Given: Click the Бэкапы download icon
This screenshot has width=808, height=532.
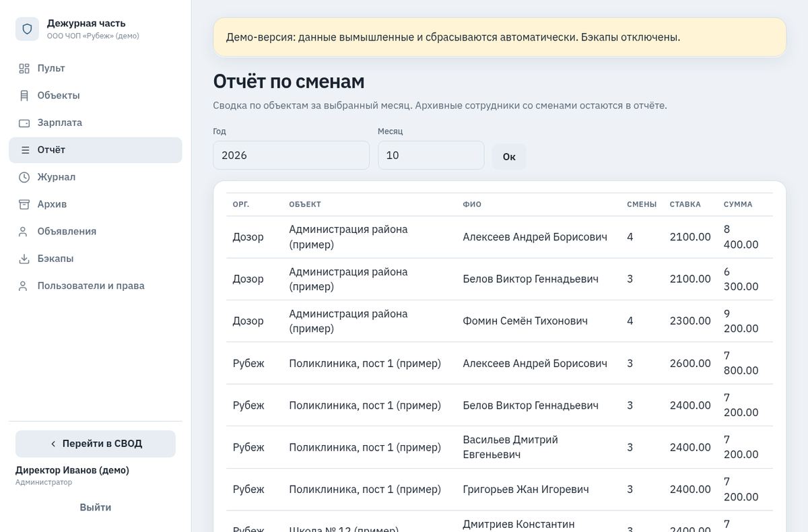Looking at the screenshot, I should tap(24, 259).
